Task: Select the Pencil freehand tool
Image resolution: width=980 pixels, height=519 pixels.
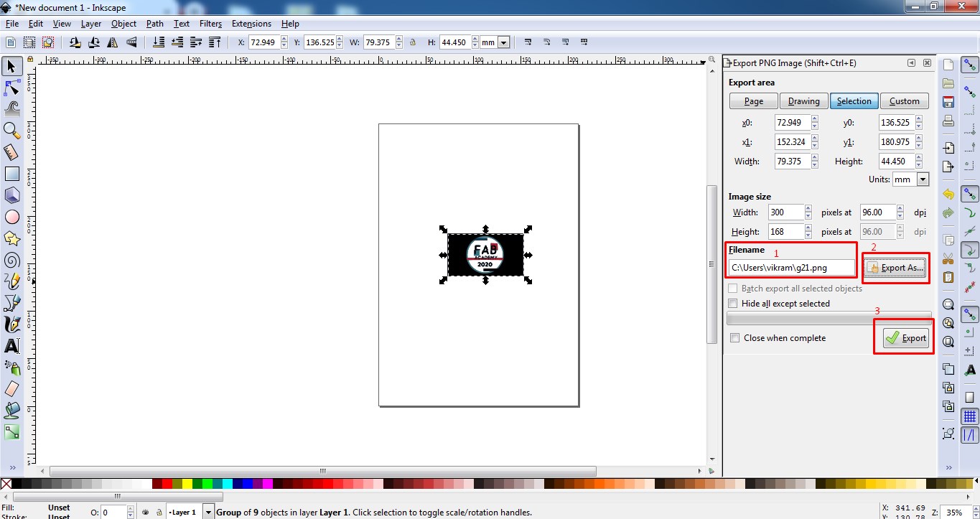Action: [11, 281]
